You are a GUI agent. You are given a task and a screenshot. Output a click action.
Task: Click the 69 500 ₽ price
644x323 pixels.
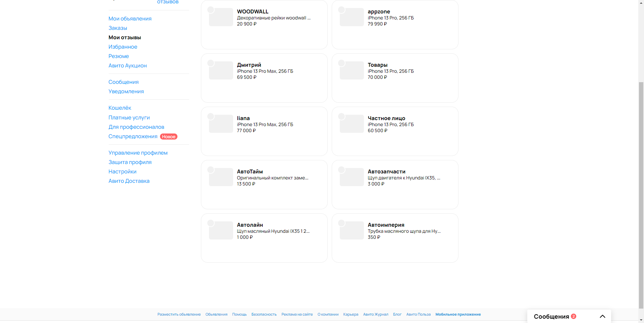coord(247,77)
